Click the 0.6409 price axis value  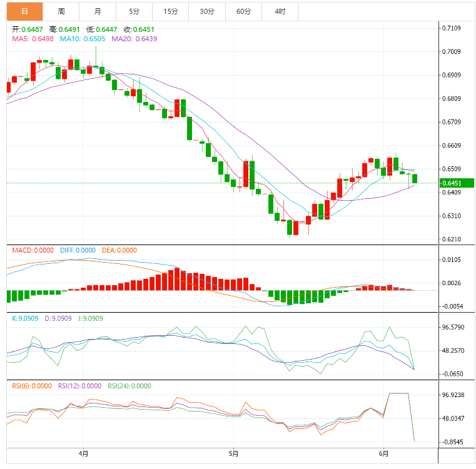point(451,192)
